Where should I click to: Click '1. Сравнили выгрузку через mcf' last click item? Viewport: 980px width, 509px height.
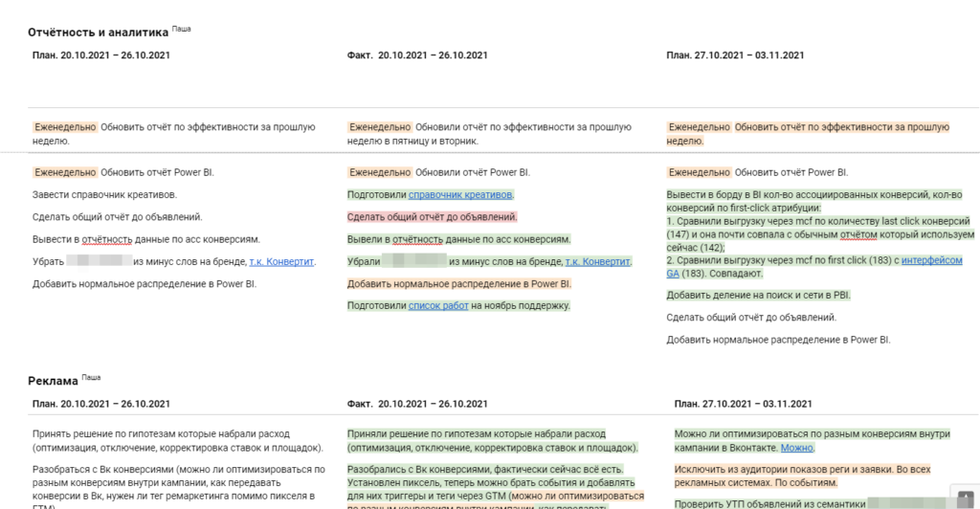pos(820,234)
